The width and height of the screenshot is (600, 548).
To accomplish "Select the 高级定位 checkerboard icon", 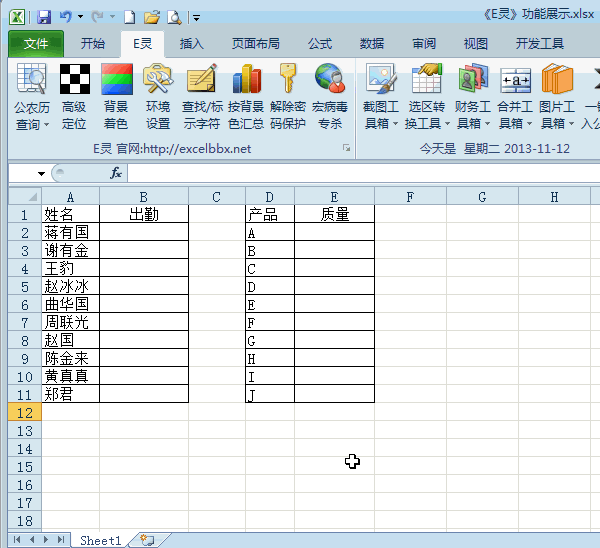I will coord(74,80).
